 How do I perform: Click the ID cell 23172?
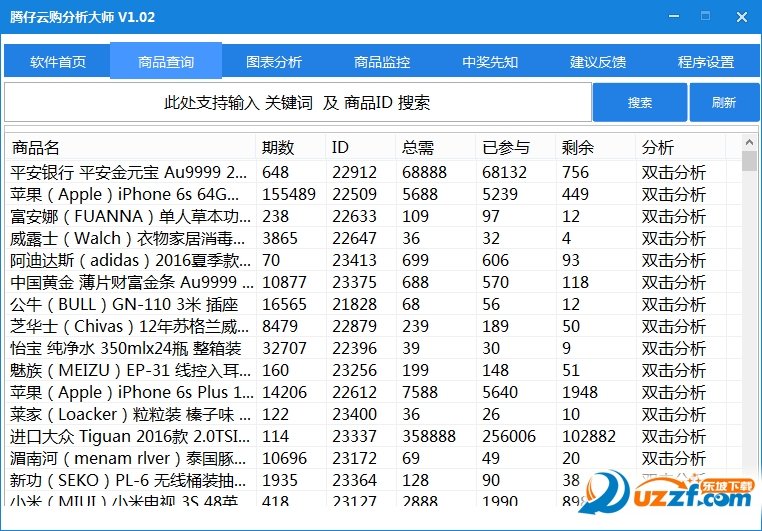coord(354,458)
